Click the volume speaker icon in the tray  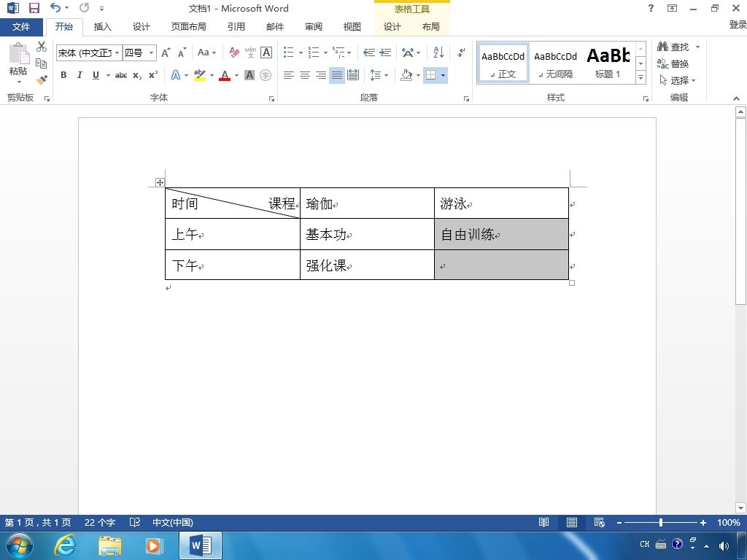click(x=723, y=545)
